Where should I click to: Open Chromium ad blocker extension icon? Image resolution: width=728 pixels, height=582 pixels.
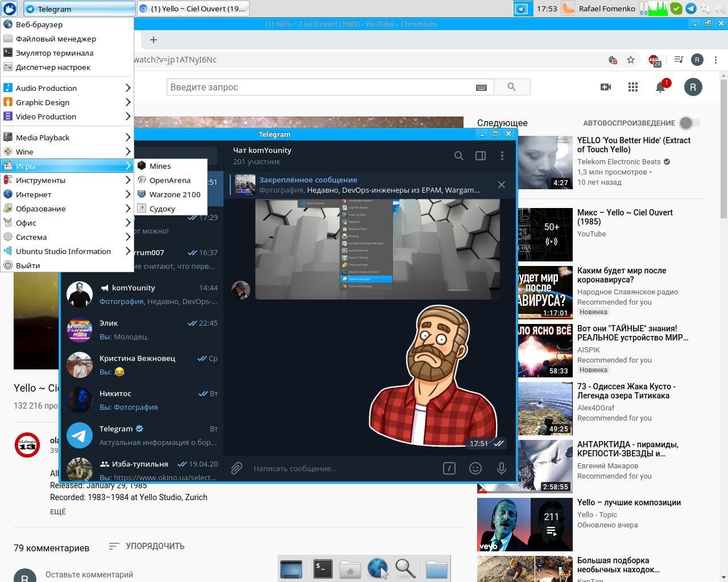click(x=654, y=60)
